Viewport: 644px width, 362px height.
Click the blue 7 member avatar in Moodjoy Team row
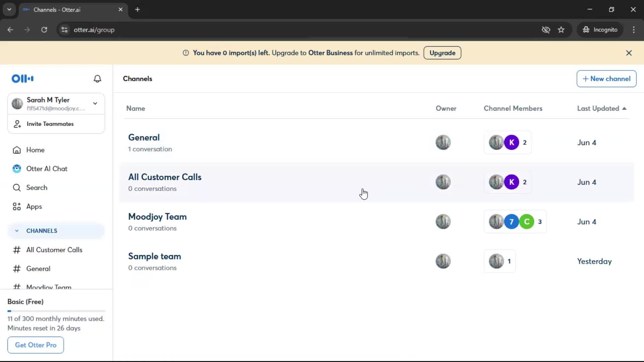[x=512, y=222]
